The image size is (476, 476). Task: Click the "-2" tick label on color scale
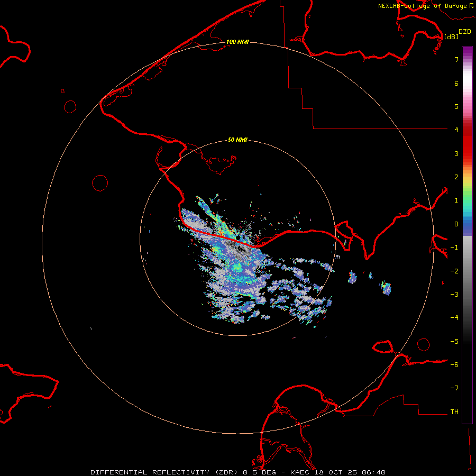[x=454, y=271]
